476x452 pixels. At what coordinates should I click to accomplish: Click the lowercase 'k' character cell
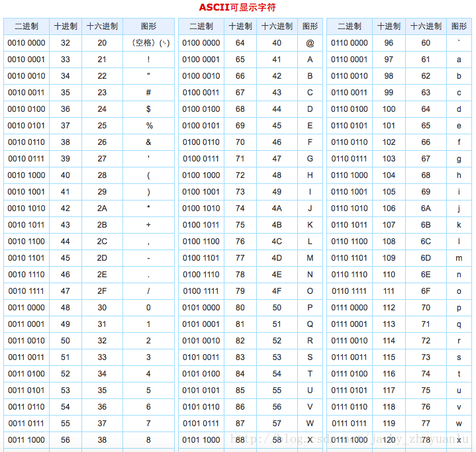pyautogui.click(x=459, y=224)
